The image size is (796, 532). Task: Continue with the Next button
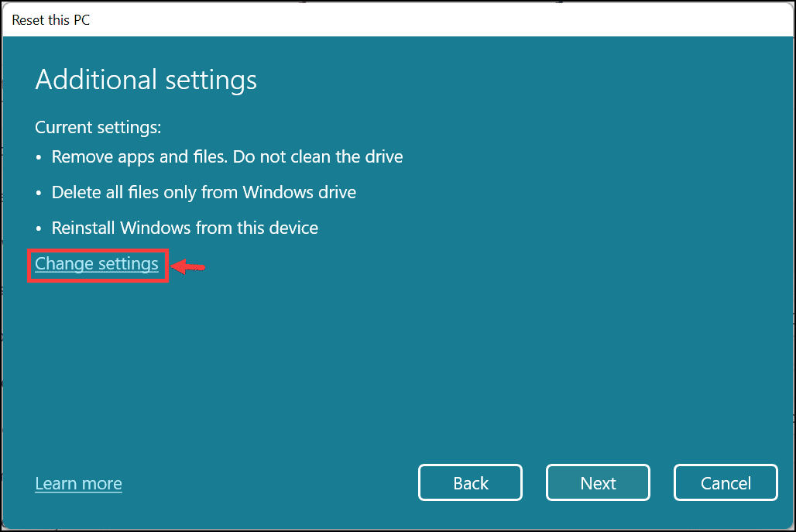598,482
